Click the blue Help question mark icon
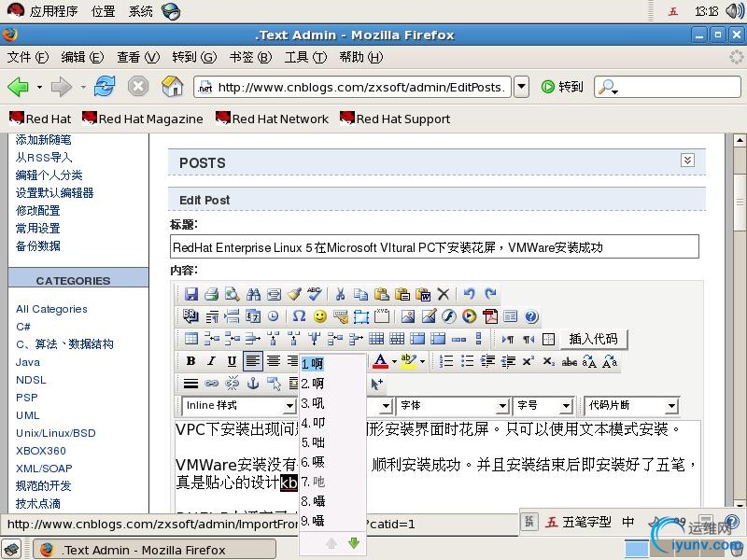 [531, 316]
